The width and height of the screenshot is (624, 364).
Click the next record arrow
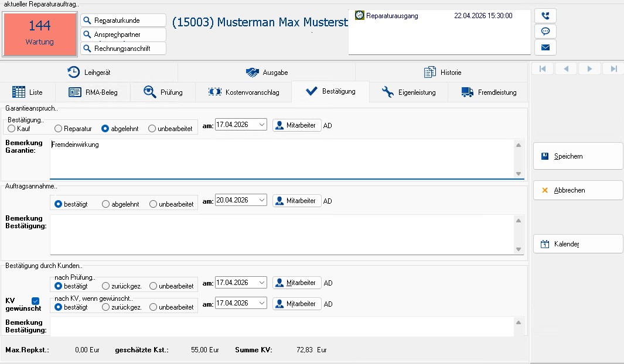pyautogui.click(x=589, y=69)
